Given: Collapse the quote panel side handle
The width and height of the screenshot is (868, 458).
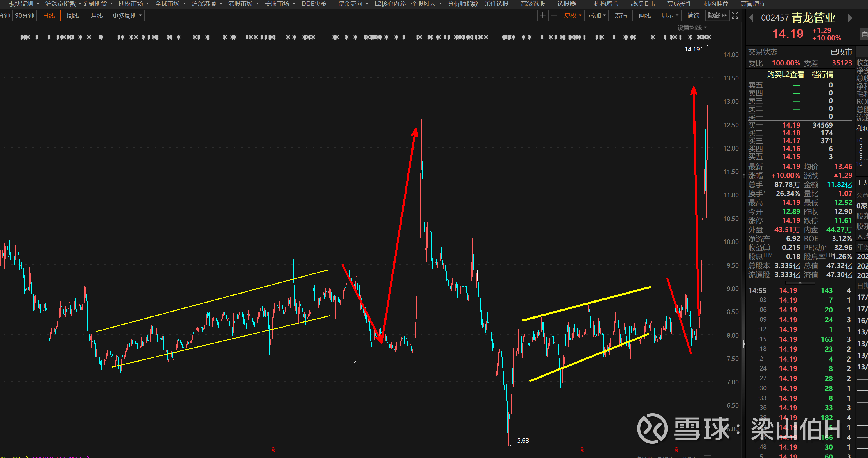Looking at the screenshot, I should [744, 344].
